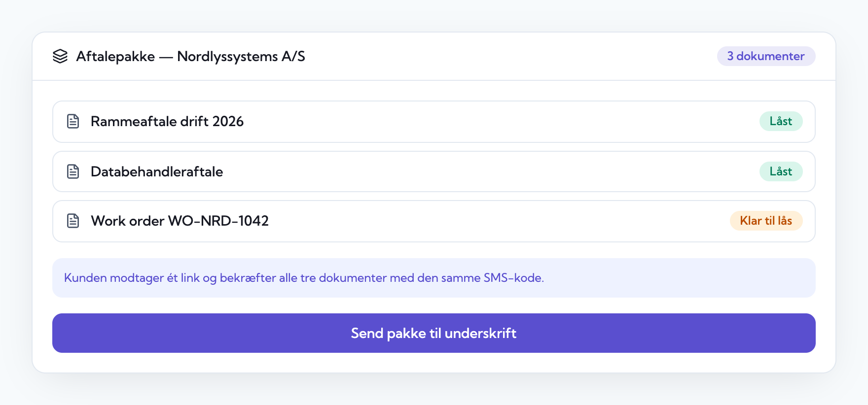Screen dimensions: 868x405
Task: Select the Rammeaftale drift 2026 title text
Action: (x=167, y=121)
